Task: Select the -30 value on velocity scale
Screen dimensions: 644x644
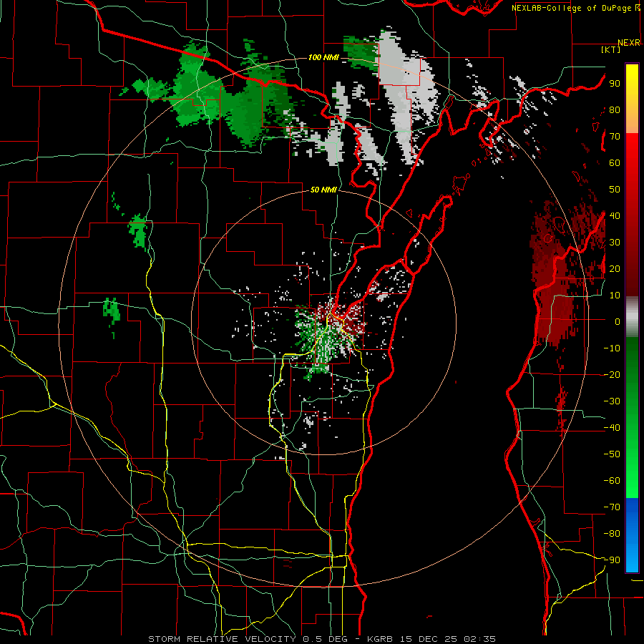Action: [612, 401]
